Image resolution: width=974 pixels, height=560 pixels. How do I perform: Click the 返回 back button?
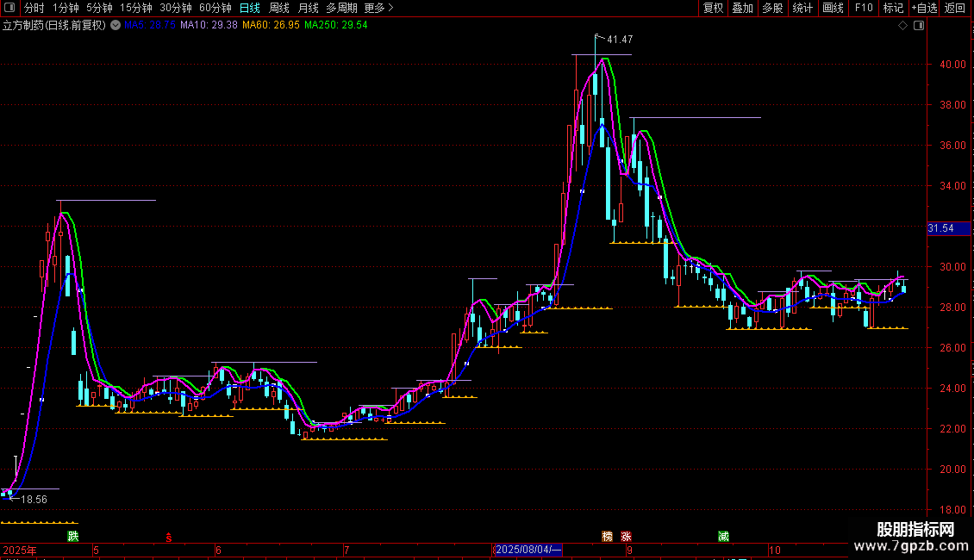tap(955, 8)
